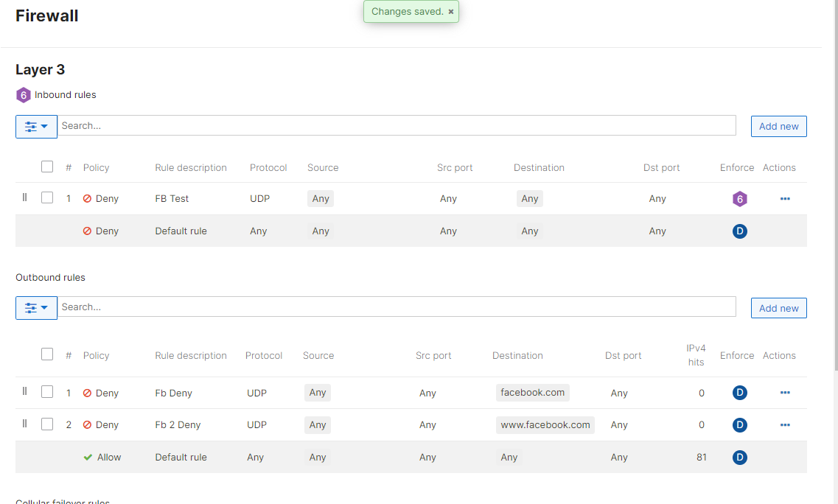Viewport: 838px width, 504px height.
Task: Click the enforce D badge for Fb Deny
Action: click(x=739, y=393)
